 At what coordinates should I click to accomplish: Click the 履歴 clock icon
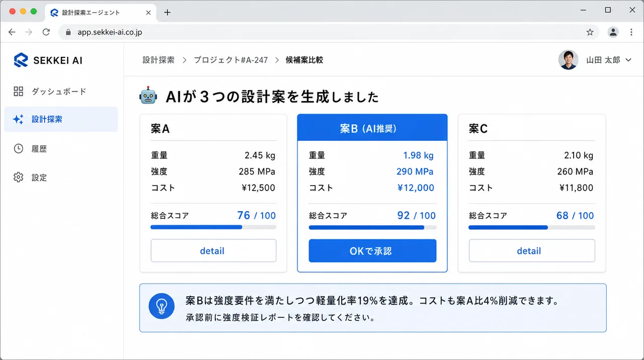(x=19, y=149)
